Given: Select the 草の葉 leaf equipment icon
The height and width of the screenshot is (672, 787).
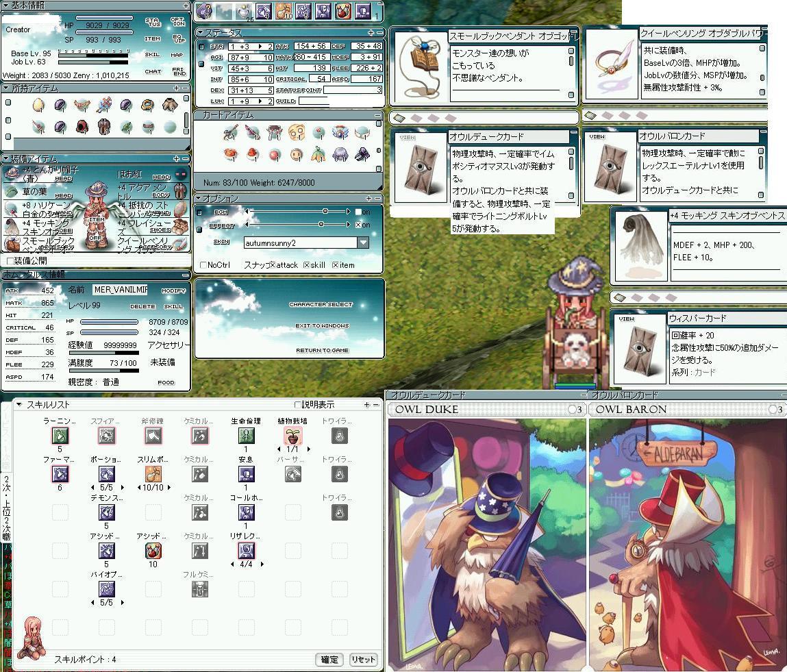Looking at the screenshot, I should 11,191.
